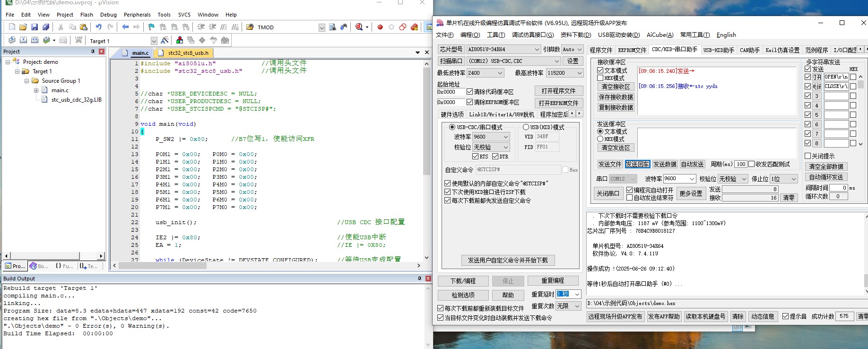Open the 芯片型号 AI8051U-34K64 dropdown
868x349 pixels.
(537, 49)
